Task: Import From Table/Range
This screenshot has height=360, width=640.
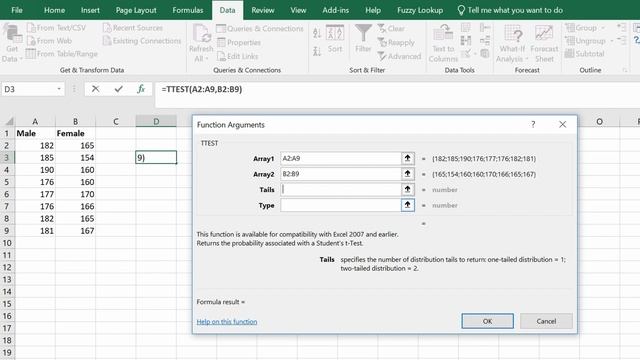Action: [x=62, y=53]
